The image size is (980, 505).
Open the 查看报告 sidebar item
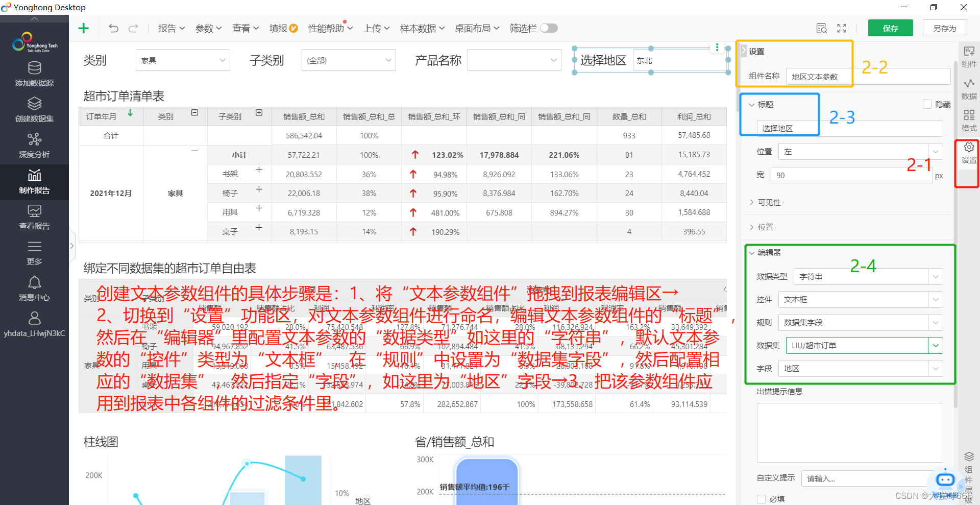(x=34, y=218)
